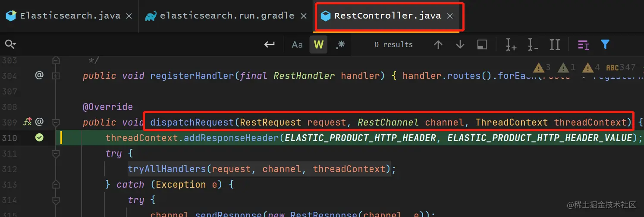Image resolution: width=644 pixels, height=217 pixels.
Task: Click the overriding method gutter icon on line 309
Action: pos(28,122)
